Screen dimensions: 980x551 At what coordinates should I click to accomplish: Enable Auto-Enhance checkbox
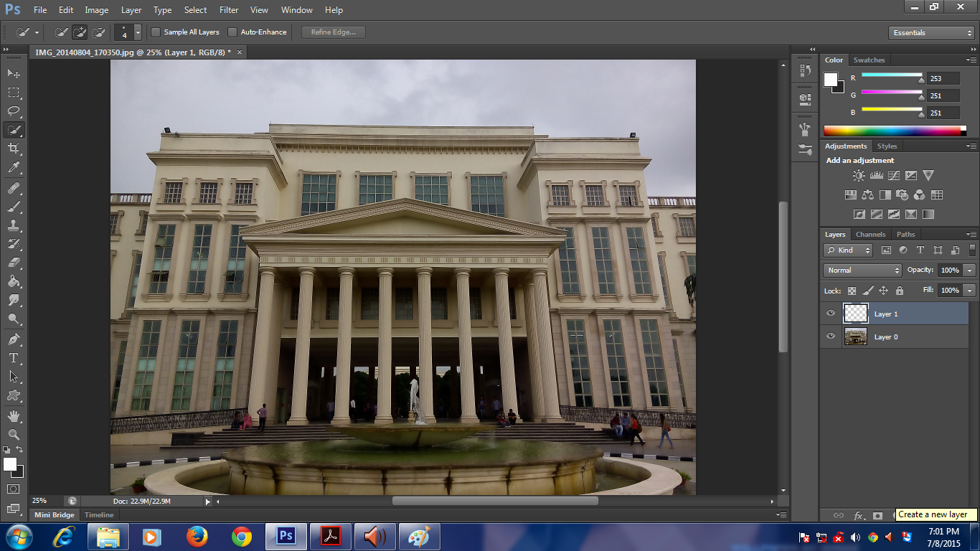pos(232,32)
